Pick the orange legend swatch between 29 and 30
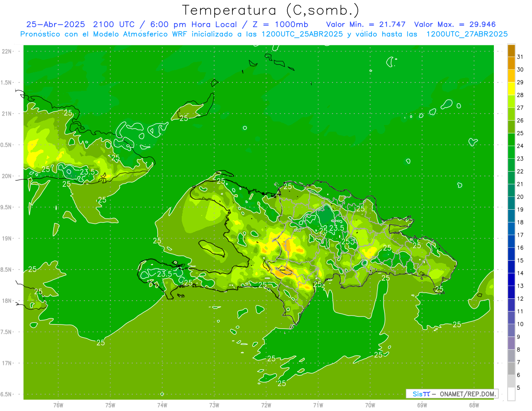This screenshot has height=411, width=532. [x=511, y=76]
